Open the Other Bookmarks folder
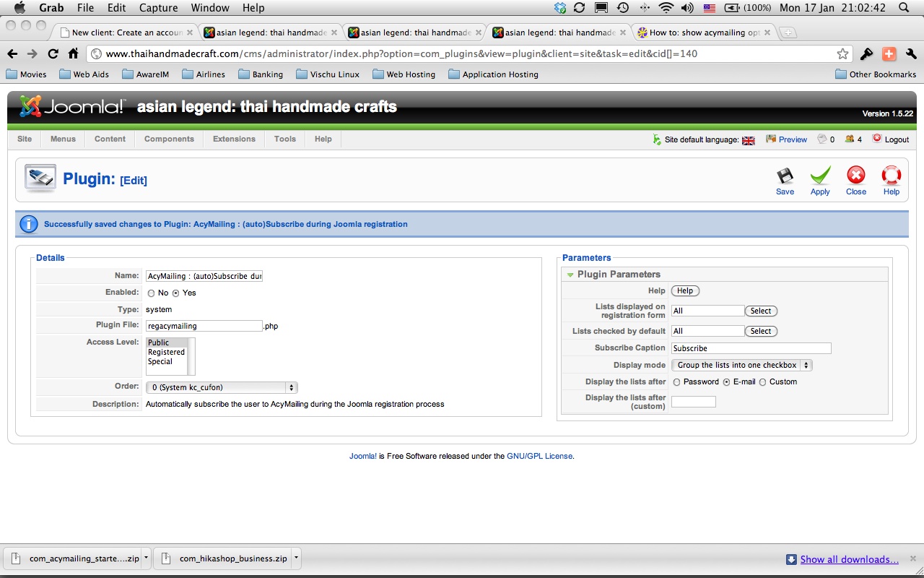 pos(876,74)
